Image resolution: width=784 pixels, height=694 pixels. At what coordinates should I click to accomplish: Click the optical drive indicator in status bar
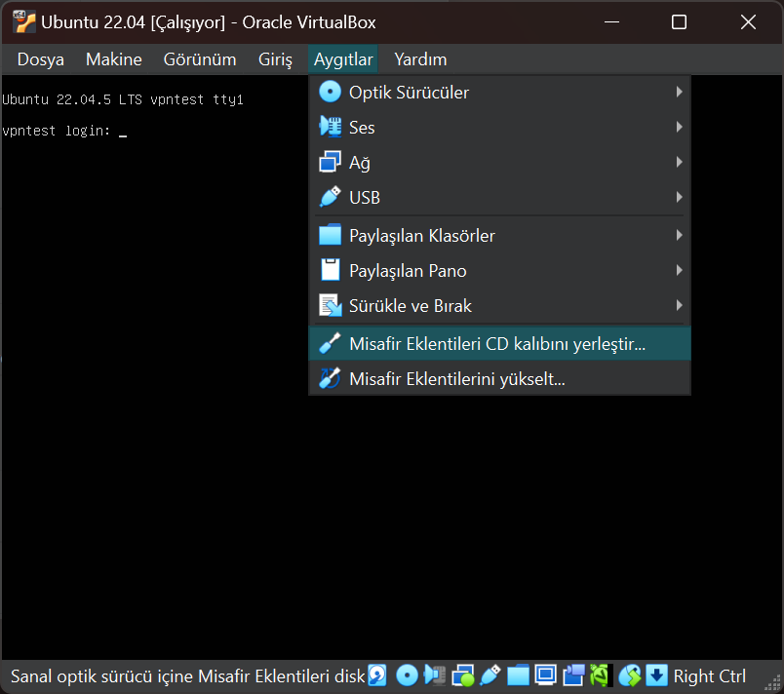(x=407, y=675)
